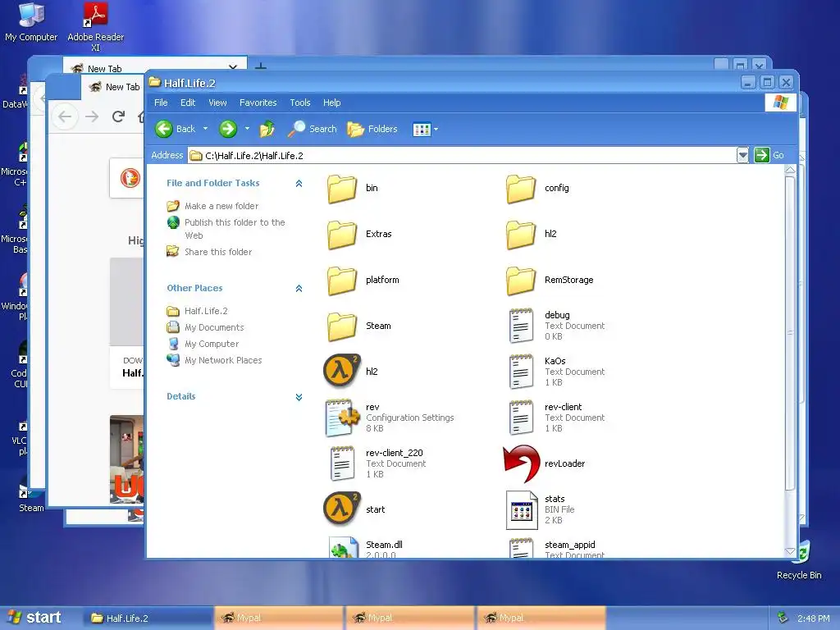Select the revLoader red arrow icon
Viewport: 840px width, 630px height.
[521, 463]
